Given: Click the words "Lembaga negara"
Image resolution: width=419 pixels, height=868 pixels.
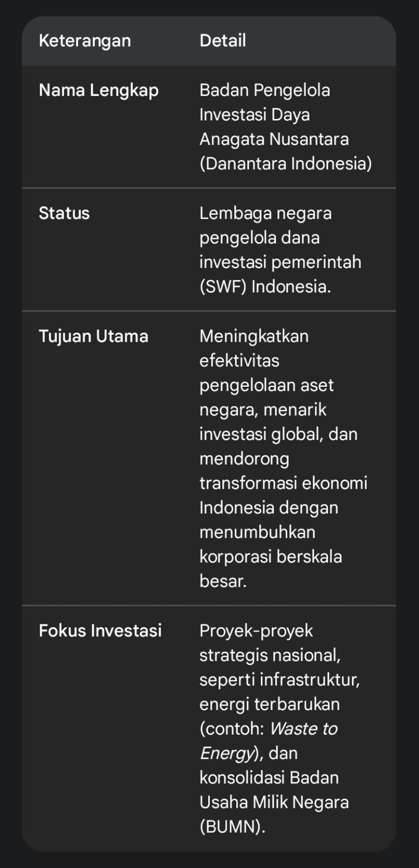Looking at the screenshot, I should (265, 213).
